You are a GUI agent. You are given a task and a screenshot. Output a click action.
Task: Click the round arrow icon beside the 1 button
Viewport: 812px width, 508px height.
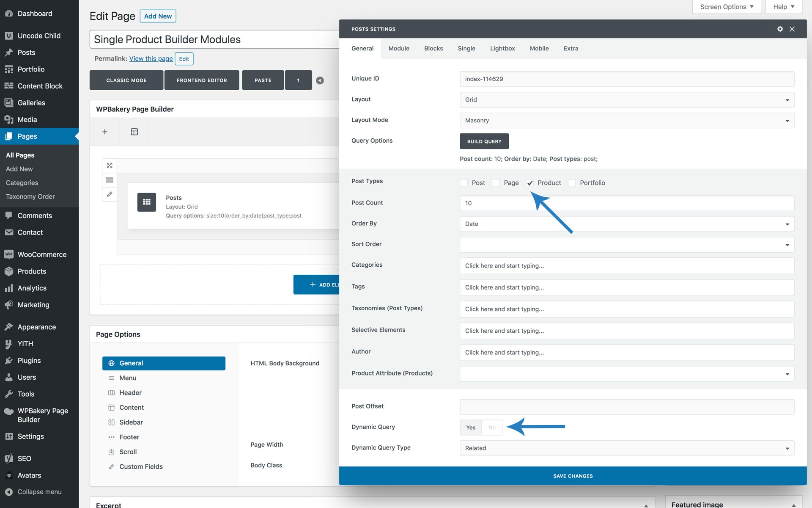click(320, 80)
